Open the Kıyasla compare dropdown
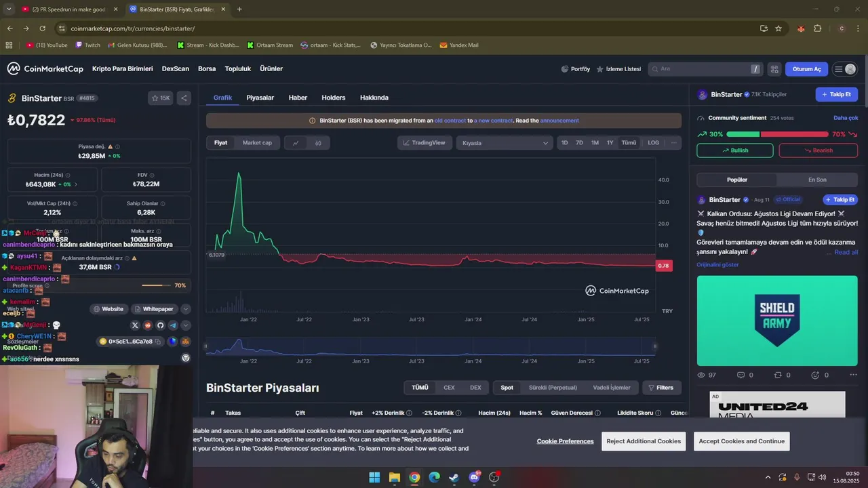 tap(505, 143)
